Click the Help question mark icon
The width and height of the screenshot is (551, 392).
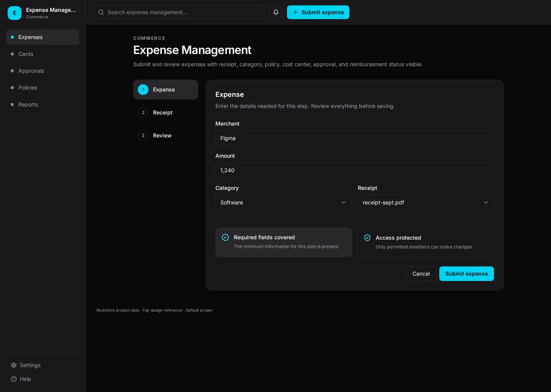(x=14, y=379)
